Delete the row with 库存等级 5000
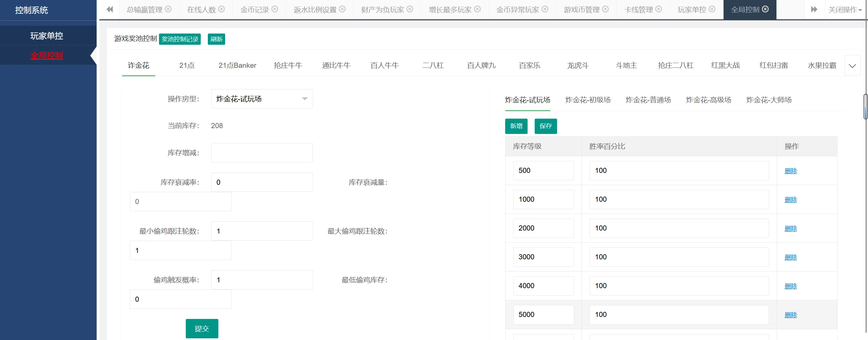 tap(791, 315)
